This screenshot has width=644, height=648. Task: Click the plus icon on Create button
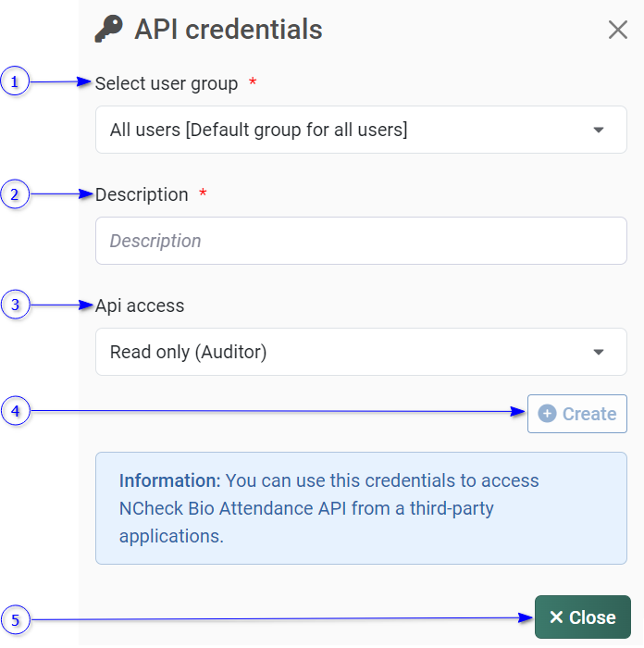click(547, 414)
